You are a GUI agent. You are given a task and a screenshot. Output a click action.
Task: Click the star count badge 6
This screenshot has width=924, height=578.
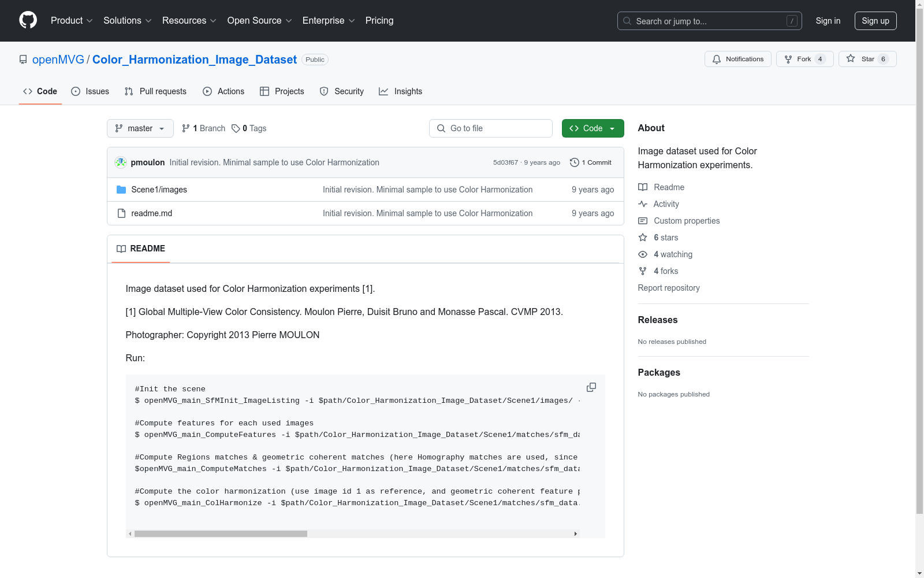883,59
